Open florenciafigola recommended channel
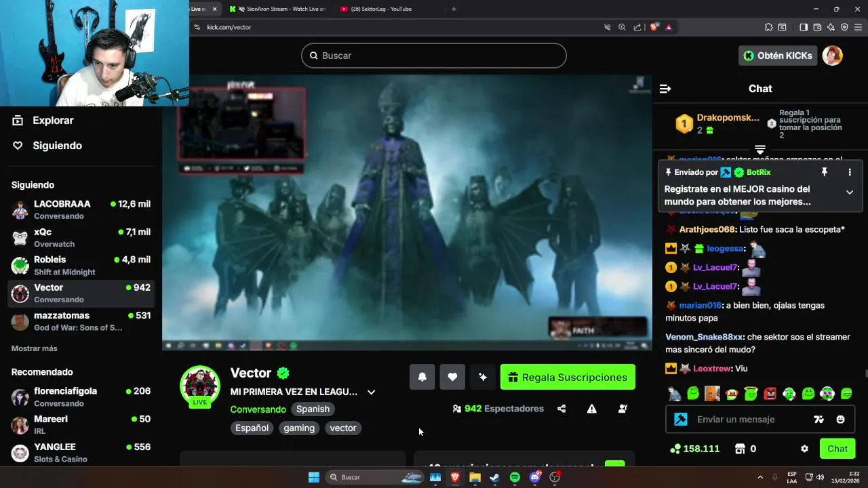 coord(81,396)
